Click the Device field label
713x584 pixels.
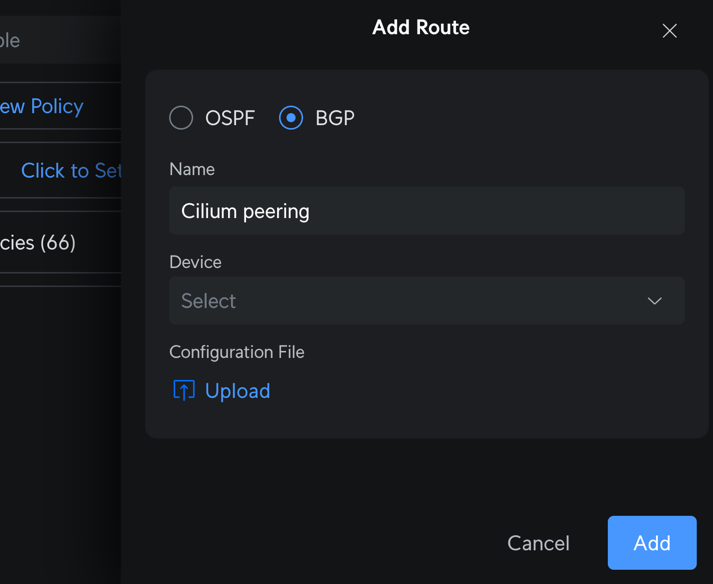tap(195, 262)
